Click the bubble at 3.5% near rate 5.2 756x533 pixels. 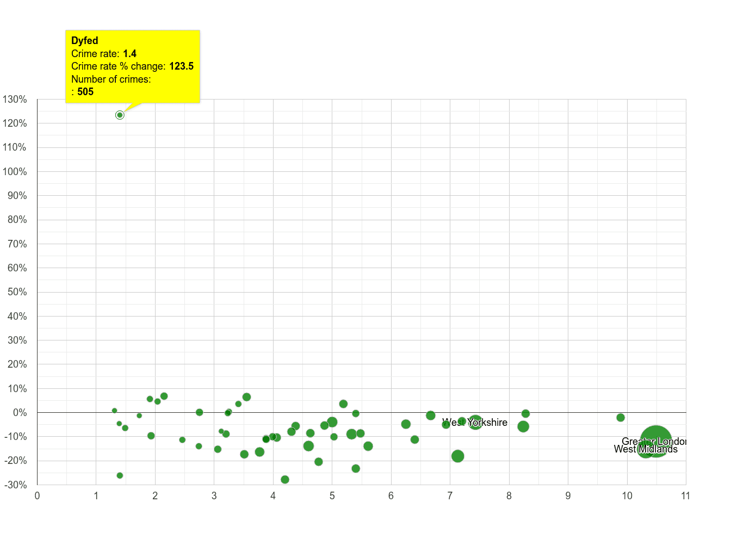(343, 404)
